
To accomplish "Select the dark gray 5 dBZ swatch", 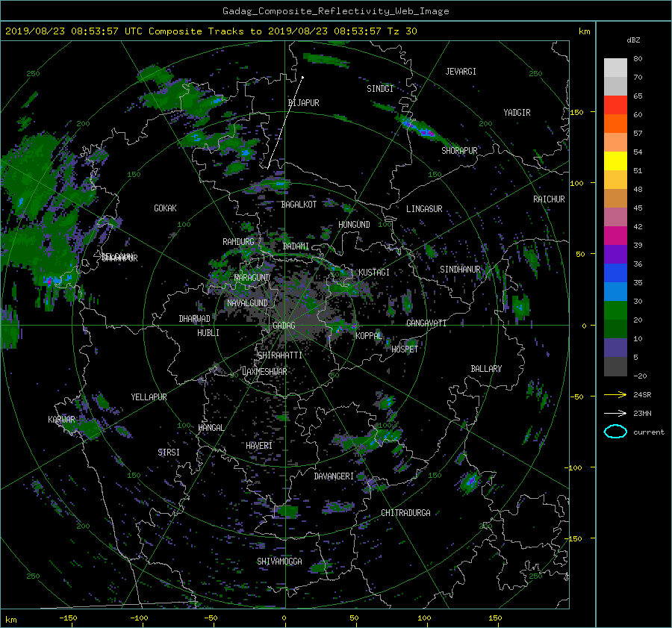I will click(x=615, y=367).
